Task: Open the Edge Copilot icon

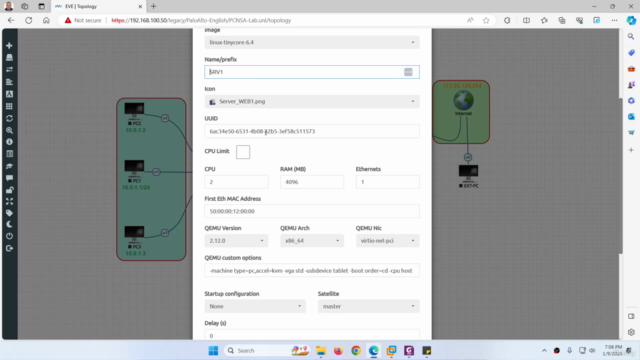Action: [631, 20]
